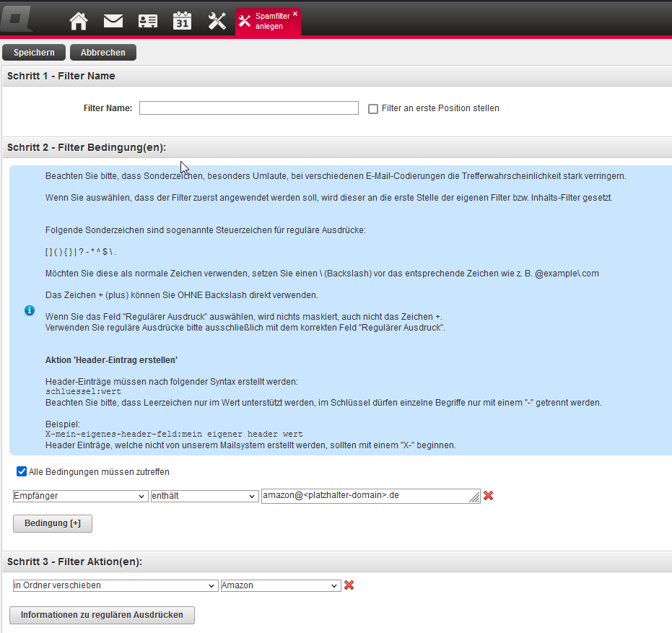Open the Amazon folder dropdown
The width and height of the screenshot is (672, 633).
tap(281, 585)
